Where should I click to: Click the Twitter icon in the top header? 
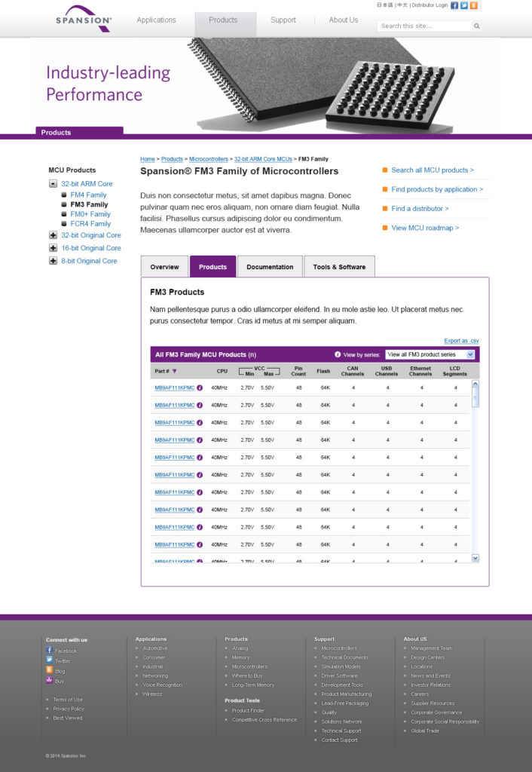pos(464,5)
